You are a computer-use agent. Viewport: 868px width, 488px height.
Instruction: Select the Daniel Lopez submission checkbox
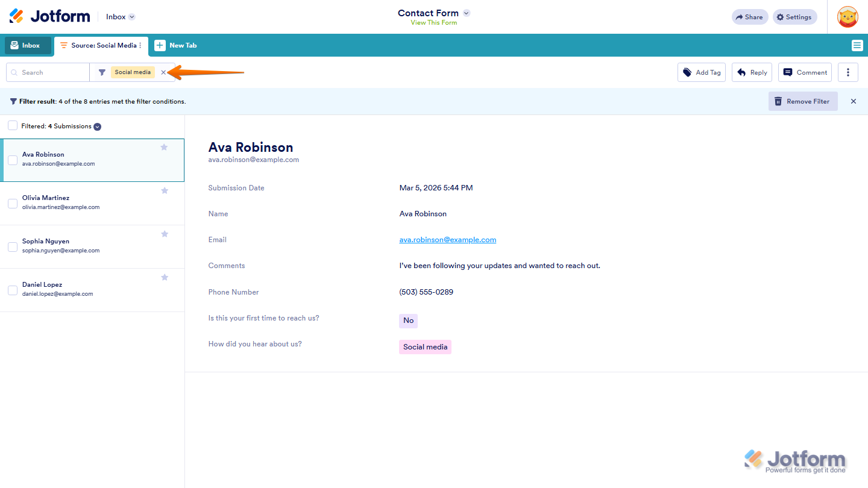pyautogui.click(x=13, y=290)
